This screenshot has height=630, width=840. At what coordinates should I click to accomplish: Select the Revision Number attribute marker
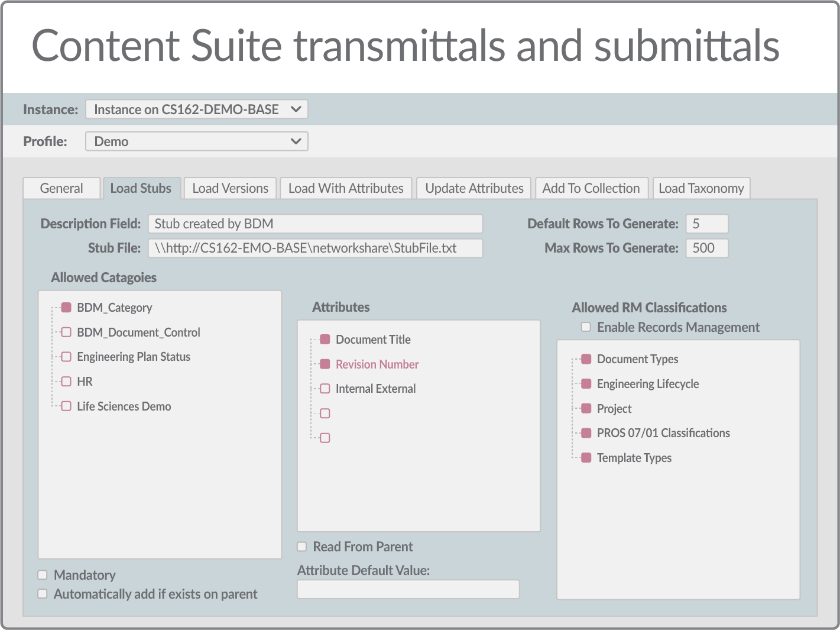coord(325,364)
